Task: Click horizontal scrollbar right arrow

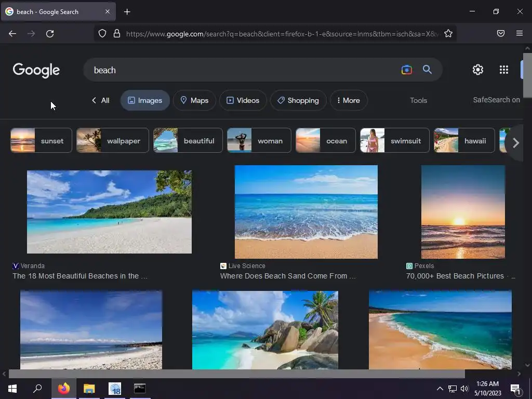Action: (x=519, y=374)
